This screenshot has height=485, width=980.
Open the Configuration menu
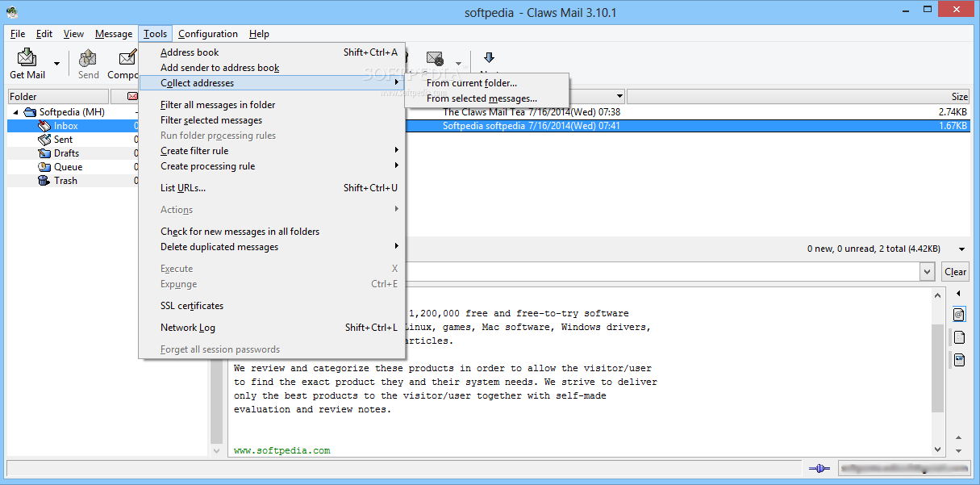pyautogui.click(x=208, y=34)
